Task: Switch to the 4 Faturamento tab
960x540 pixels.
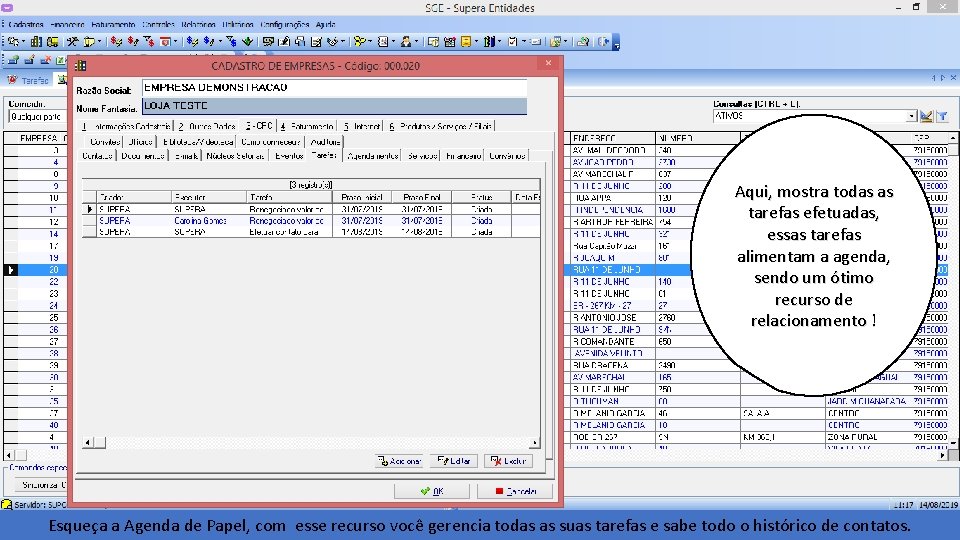Action: pyautogui.click(x=307, y=126)
